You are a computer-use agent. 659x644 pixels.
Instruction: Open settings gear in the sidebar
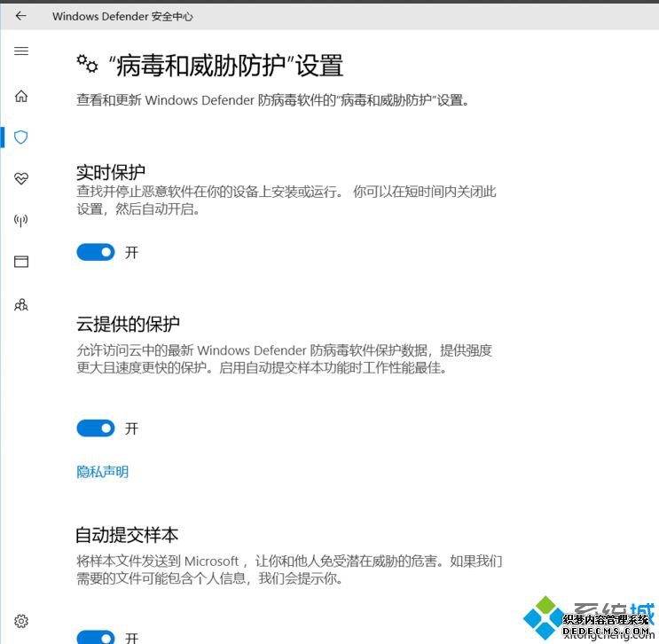click(x=21, y=621)
